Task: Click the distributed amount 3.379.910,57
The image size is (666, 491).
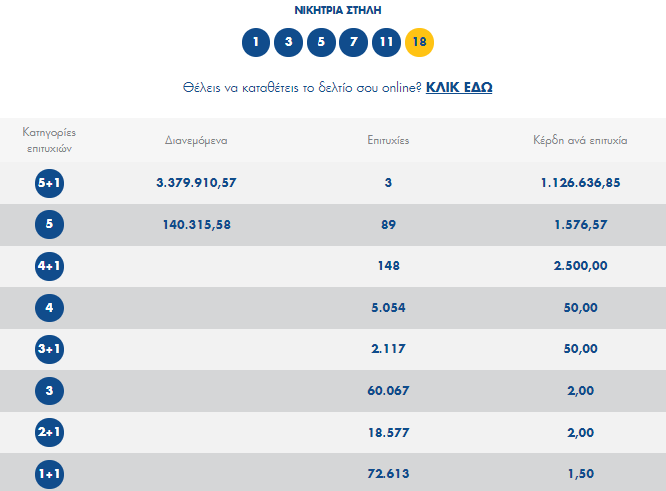Action: click(x=196, y=183)
